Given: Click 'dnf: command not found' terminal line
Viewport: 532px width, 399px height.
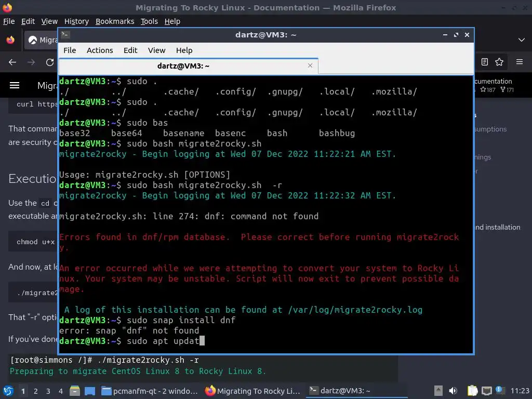Looking at the screenshot, I should point(189,216).
